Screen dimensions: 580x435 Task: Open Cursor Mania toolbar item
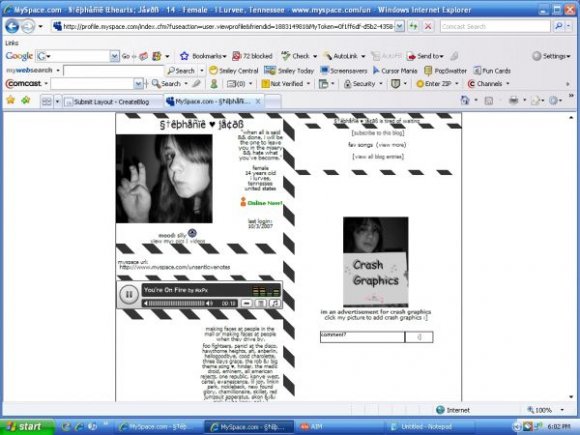click(x=395, y=70)
